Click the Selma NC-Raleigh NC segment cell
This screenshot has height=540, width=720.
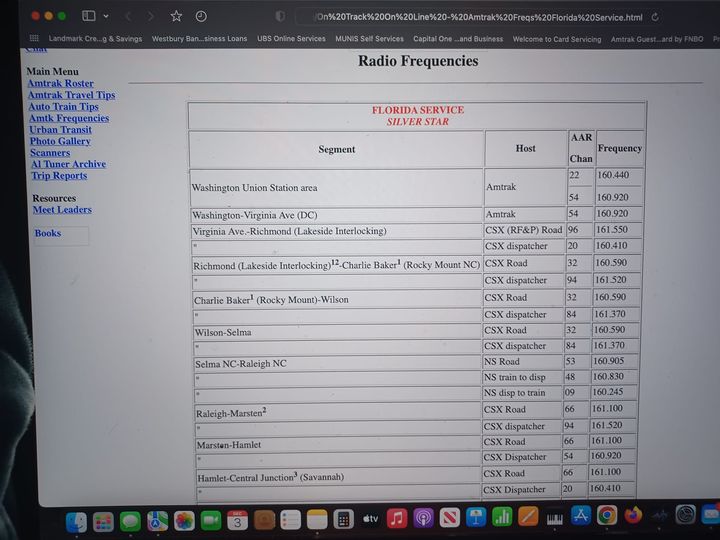[337, 364]
